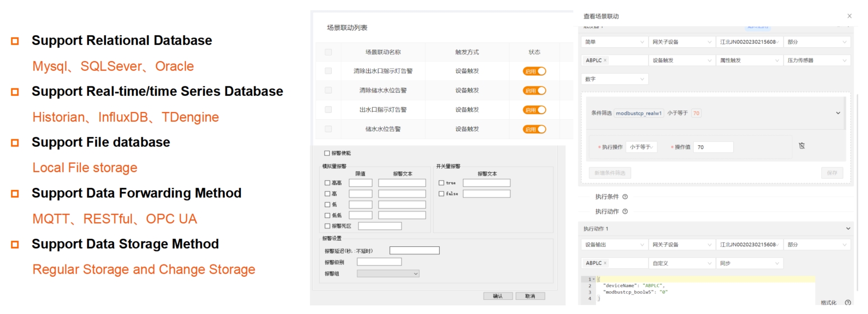Open the 报警组 dropdown

point(388,274)
